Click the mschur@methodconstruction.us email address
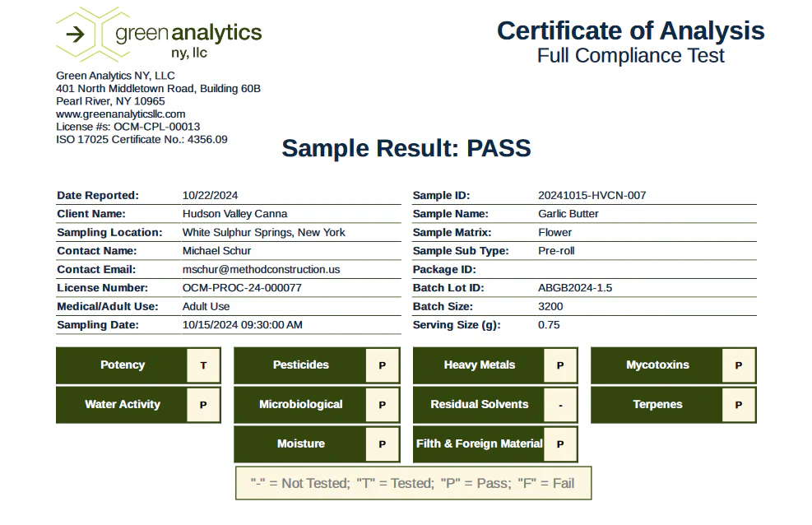 point(261,269)
